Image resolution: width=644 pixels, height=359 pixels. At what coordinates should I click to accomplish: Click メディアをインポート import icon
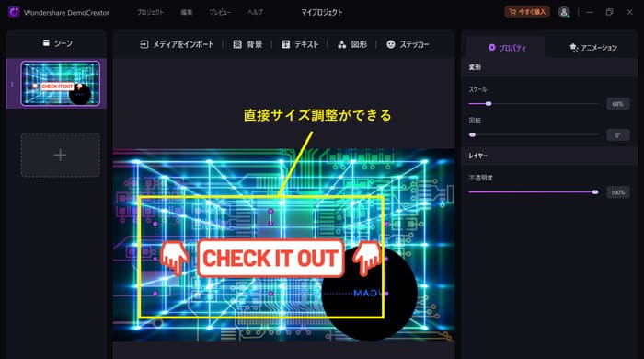144,44
